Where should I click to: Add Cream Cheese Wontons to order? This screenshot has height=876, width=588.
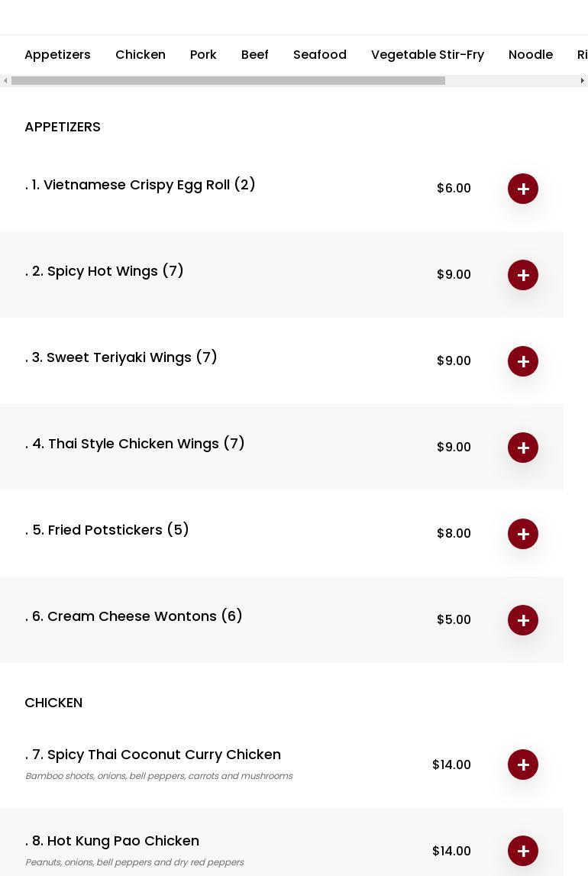pos(523,620)
